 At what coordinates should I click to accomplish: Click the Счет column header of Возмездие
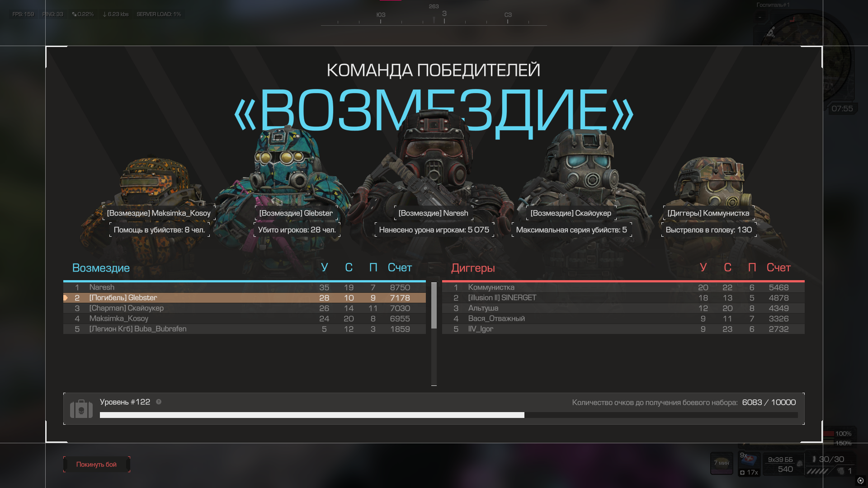(400, 267)
